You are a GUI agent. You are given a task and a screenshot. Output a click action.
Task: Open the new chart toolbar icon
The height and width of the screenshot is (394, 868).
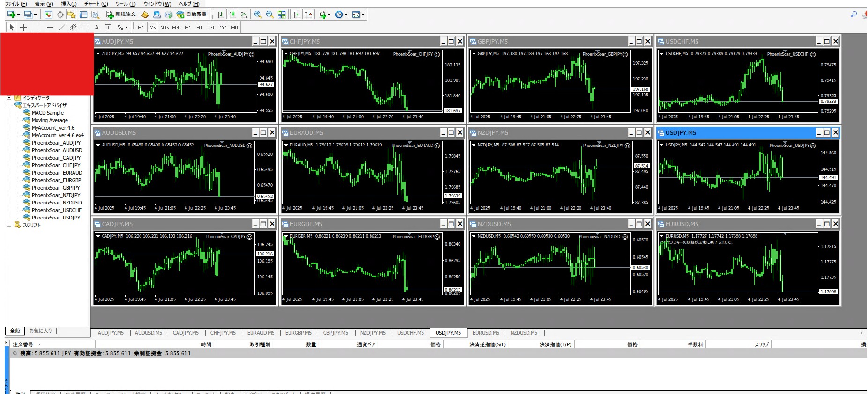(x=11, y=15)
